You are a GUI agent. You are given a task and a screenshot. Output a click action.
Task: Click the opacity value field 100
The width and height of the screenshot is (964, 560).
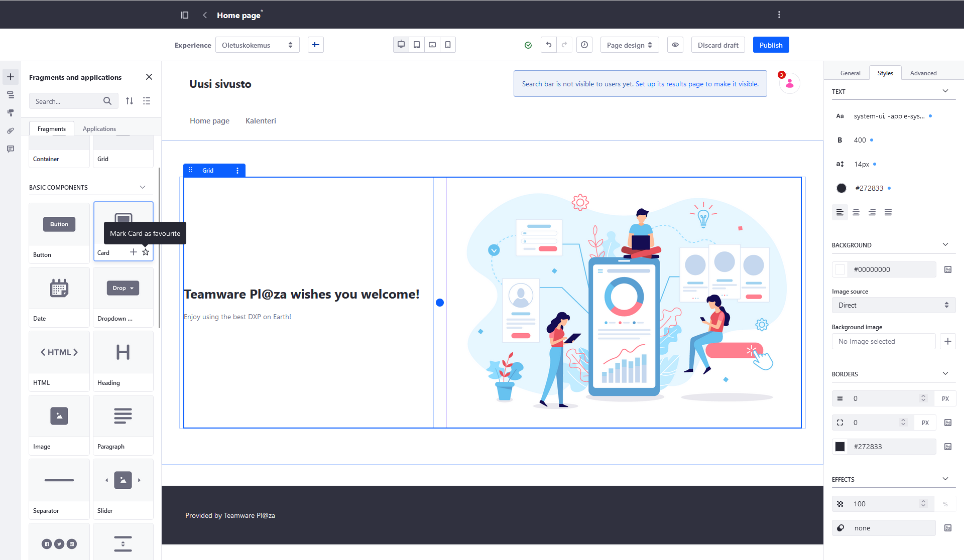click(x=884, y=504)
